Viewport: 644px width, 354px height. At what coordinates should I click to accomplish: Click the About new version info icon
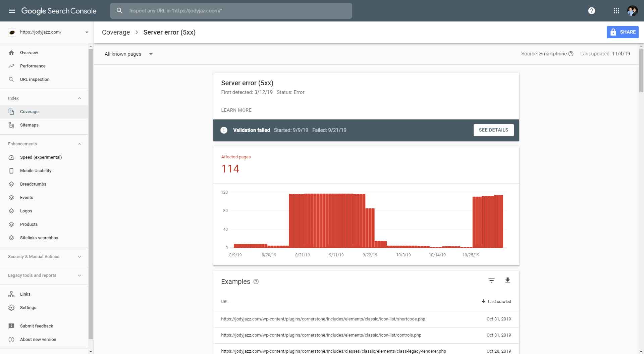(x=11, y=340)
